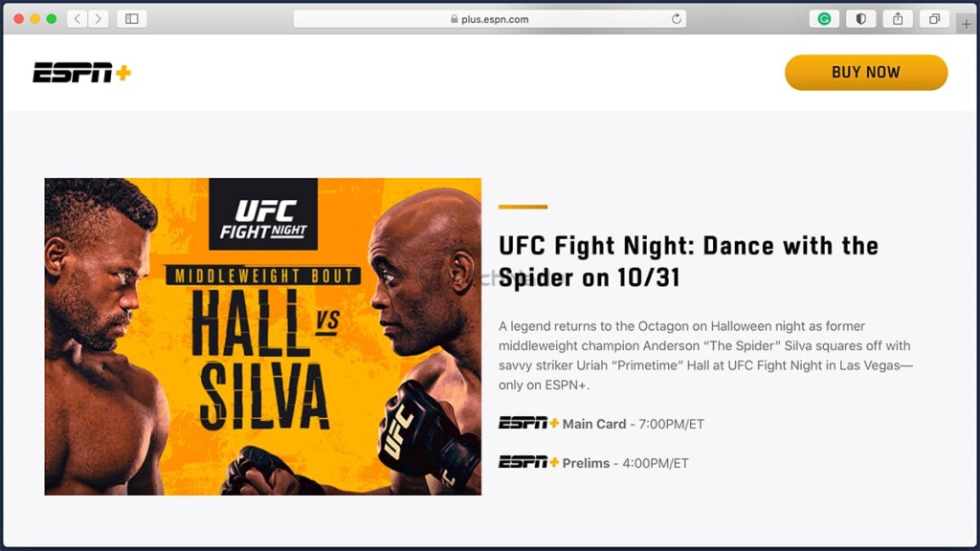Click the green full-screen window button
This screenshot has height=551, width=980.
(52, 19)
